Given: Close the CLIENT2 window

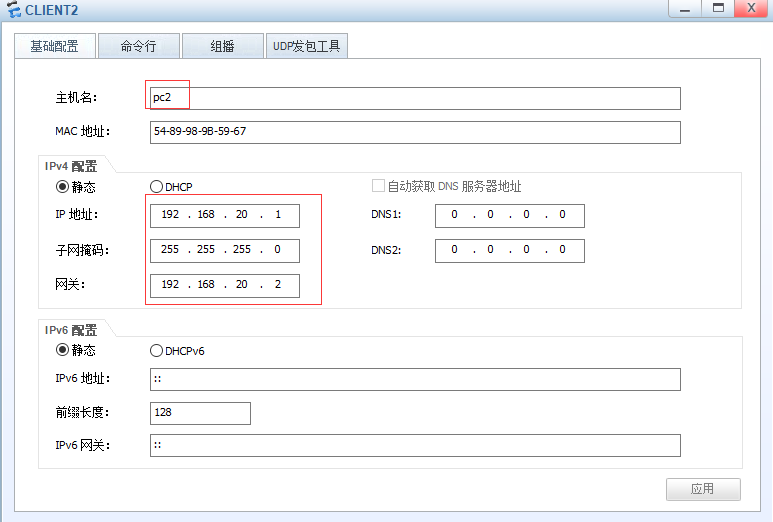Looking at the screenshot, I should point(751,8).
